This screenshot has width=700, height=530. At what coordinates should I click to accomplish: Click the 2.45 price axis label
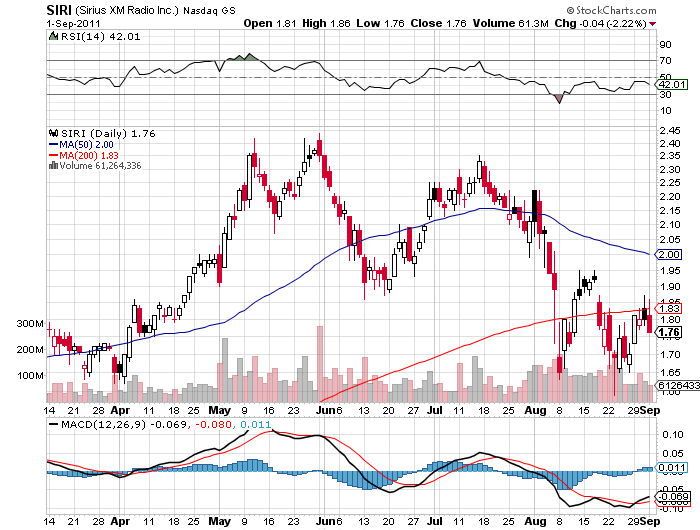pos(670,130)
